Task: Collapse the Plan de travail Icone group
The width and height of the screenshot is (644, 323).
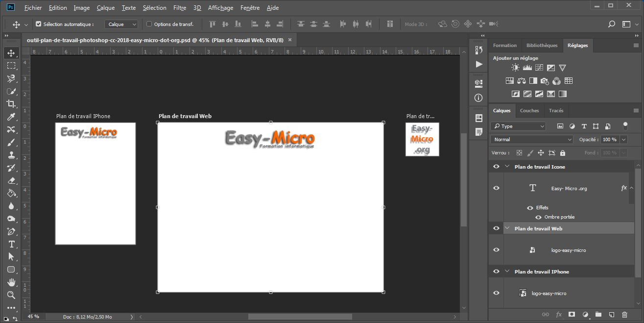Action: (507, 167)
